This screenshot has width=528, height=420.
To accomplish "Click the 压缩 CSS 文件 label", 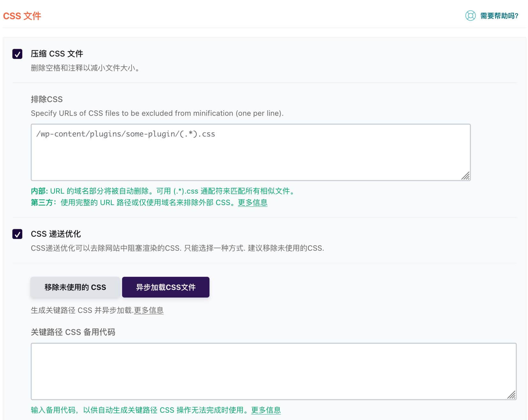I will (x=57, y=54).
